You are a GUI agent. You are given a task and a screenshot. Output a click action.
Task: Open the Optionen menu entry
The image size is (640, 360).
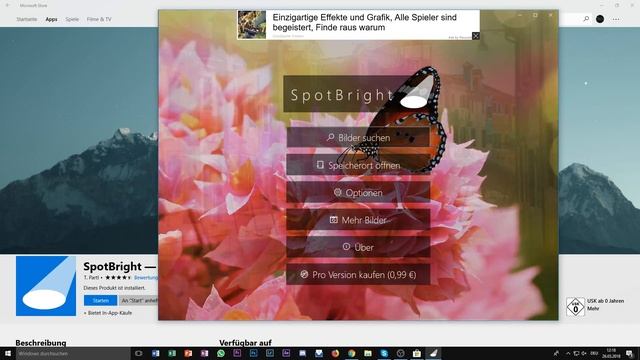pos(358,192)
